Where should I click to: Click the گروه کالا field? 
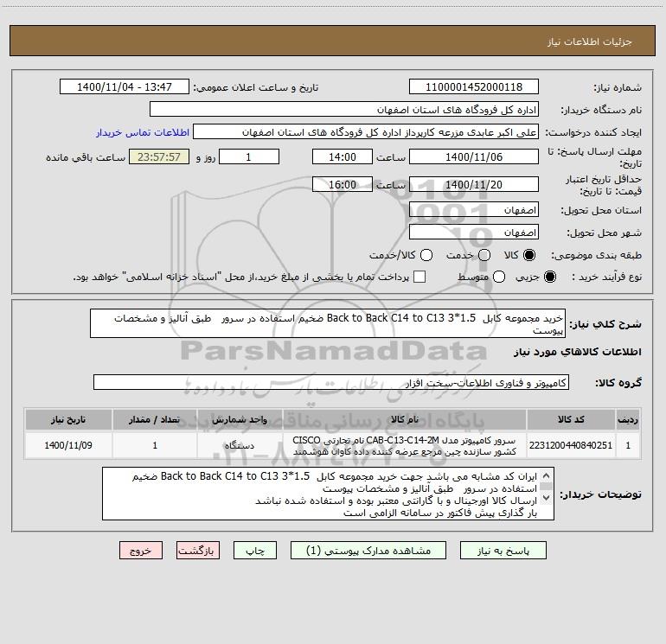tap(331, 382)
